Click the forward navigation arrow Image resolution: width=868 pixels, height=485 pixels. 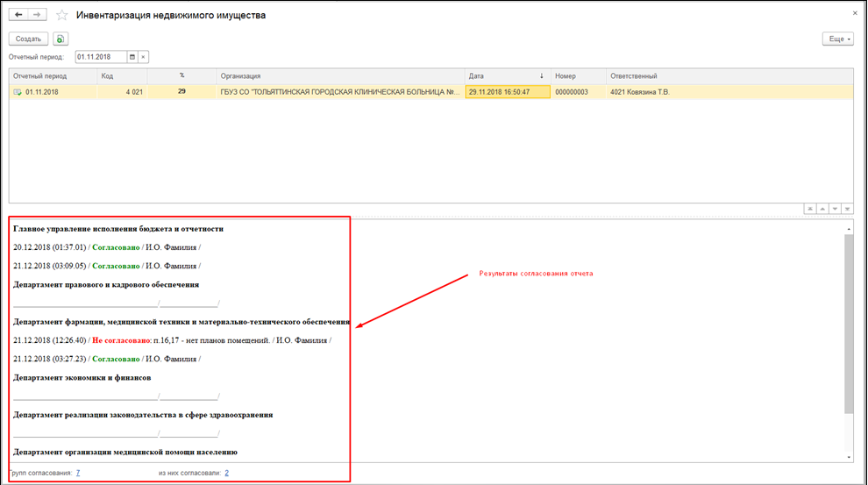coord(38,16)
